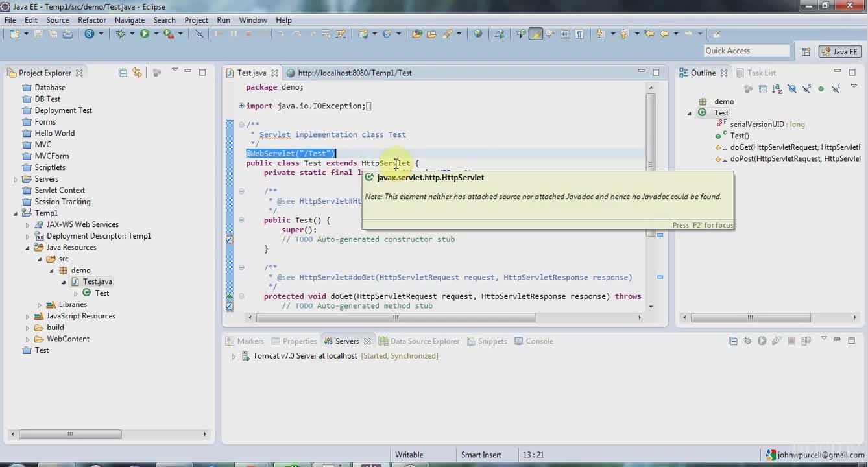Click Previous Annotation up arrow icon

click(623, 34)
